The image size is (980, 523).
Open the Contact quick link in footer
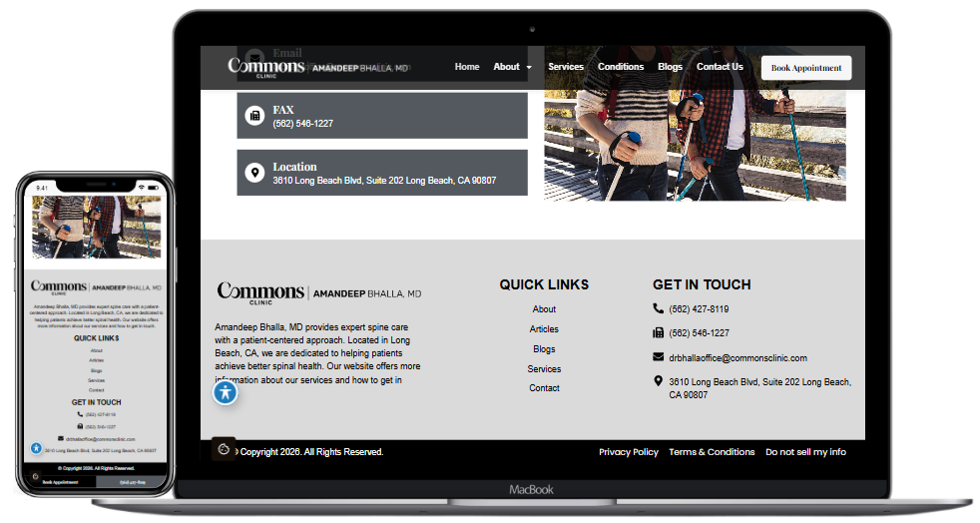pyautogui.click(x=544, y=388)
